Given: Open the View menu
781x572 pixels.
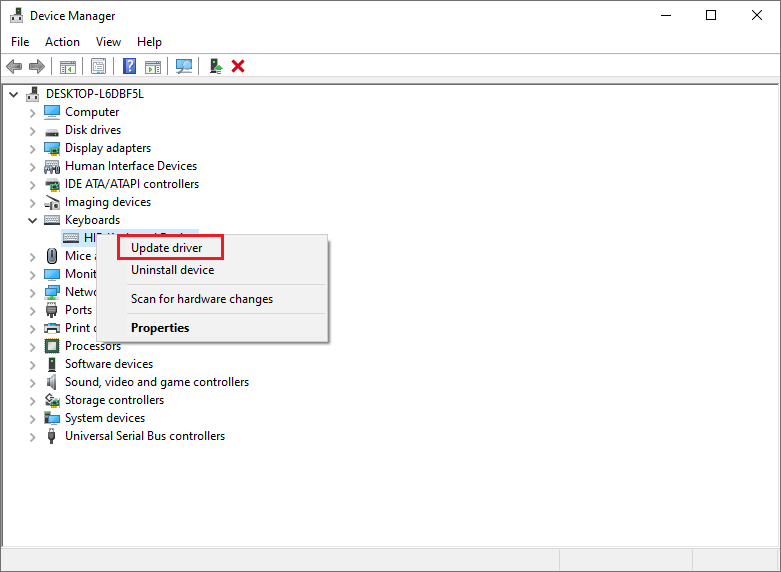Looking at the screenshot, I should tap(108, 42).
